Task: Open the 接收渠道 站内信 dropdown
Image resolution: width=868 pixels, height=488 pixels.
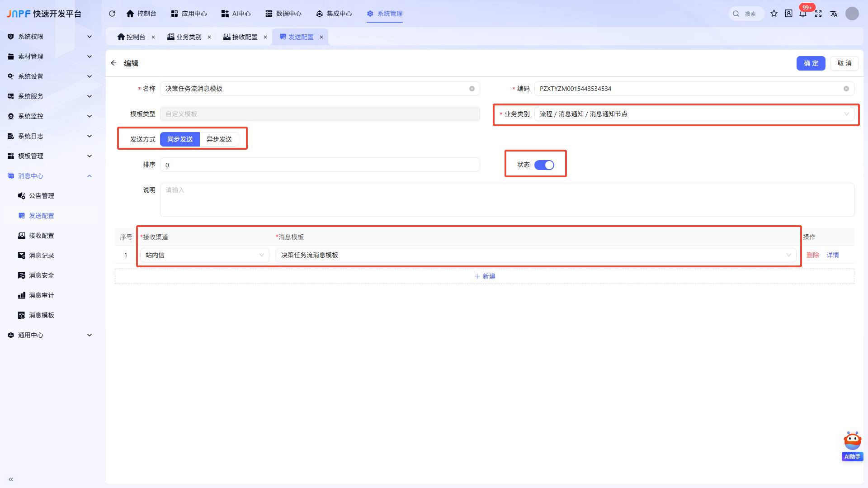Action: pyautogui.click(x=205, y=255)
